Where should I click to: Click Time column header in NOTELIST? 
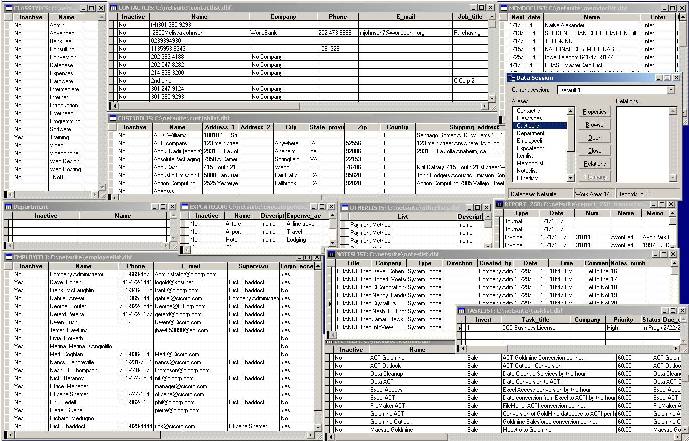click(566, 263)
